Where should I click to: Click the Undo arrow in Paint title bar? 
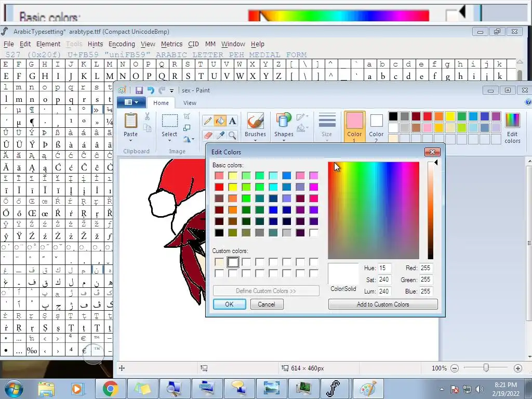click(151, 90)
